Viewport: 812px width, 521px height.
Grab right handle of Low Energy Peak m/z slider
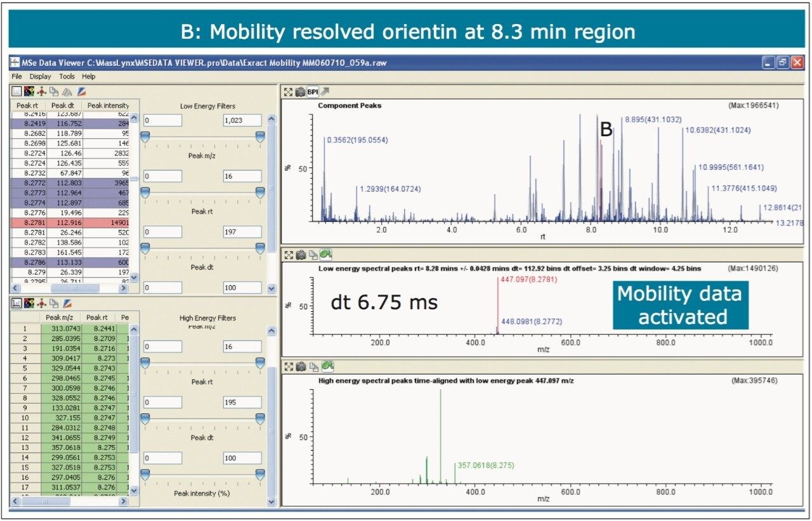pos(260,136)
